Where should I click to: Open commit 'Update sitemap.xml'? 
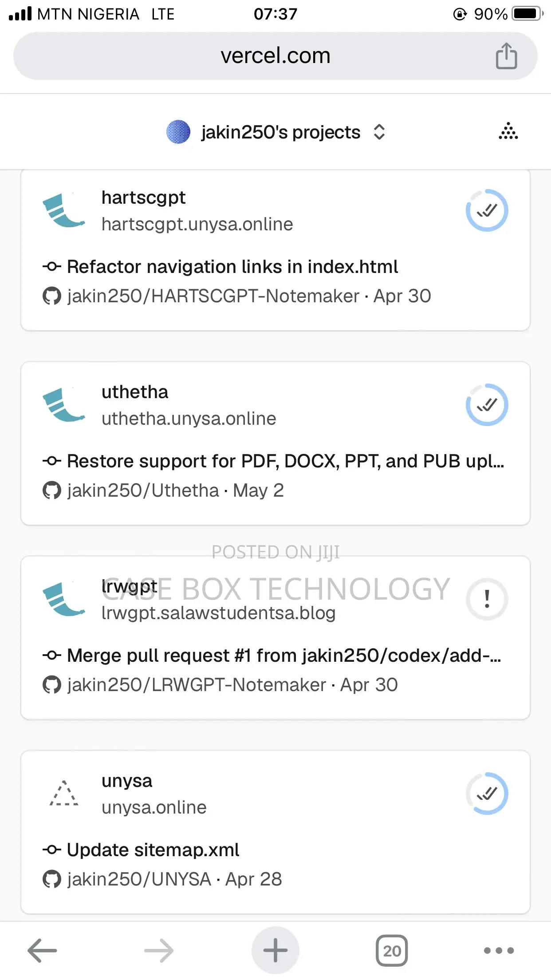pyautogui.click(x=153, y=850)
